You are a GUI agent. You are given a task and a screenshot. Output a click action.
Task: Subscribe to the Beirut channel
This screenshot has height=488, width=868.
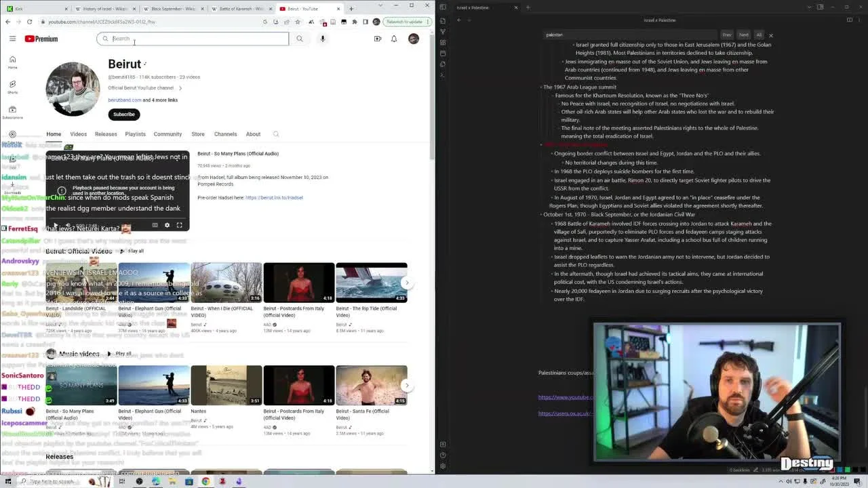pyautogui.click(x=124, y=114)
